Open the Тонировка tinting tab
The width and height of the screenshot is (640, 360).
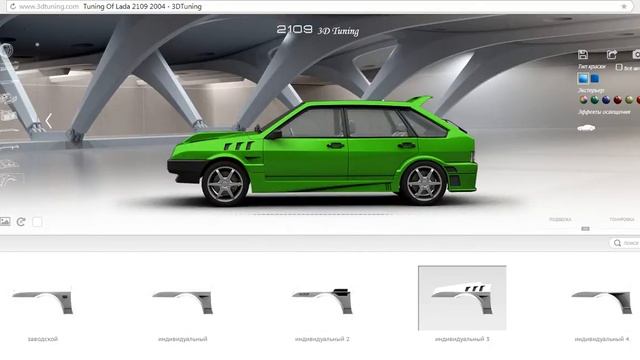point(622,220)
